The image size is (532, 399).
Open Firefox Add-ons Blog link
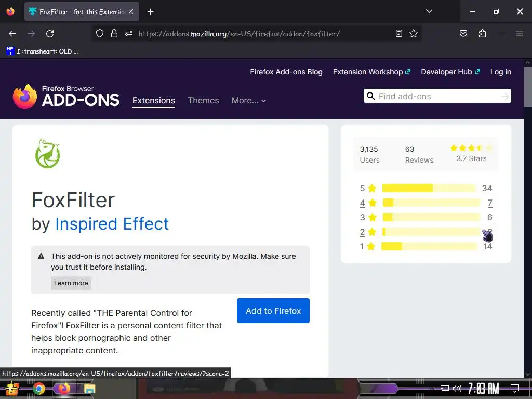[x=286, y=72]
